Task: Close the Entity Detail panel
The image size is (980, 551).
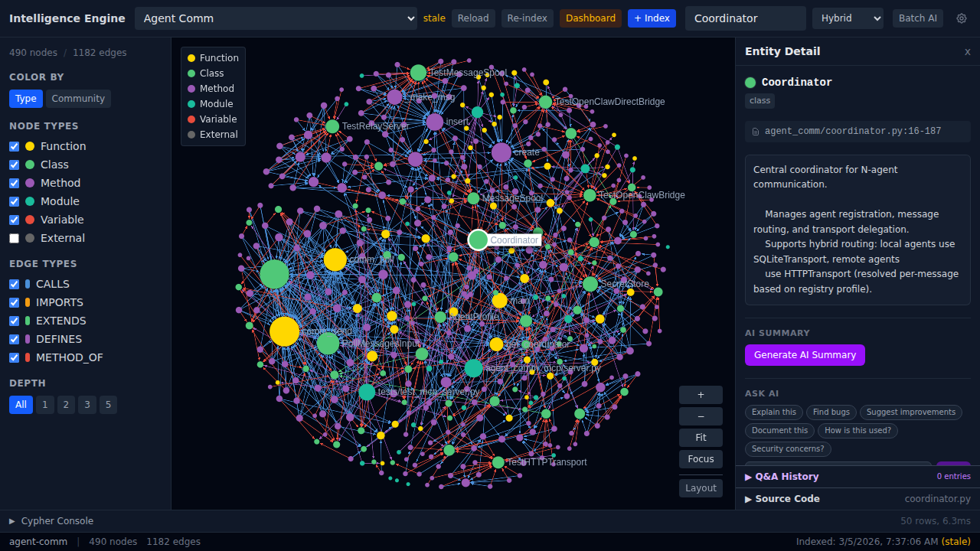Action: click(x=967, y=52)
